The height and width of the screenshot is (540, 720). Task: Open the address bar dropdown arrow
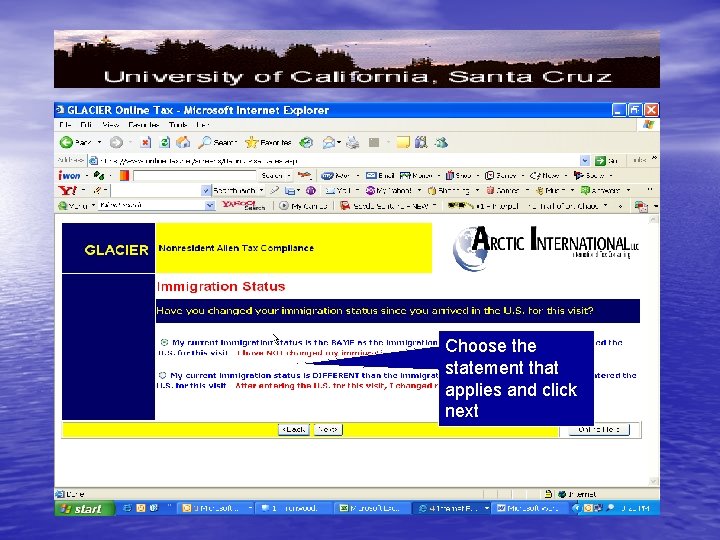[585, 161]
